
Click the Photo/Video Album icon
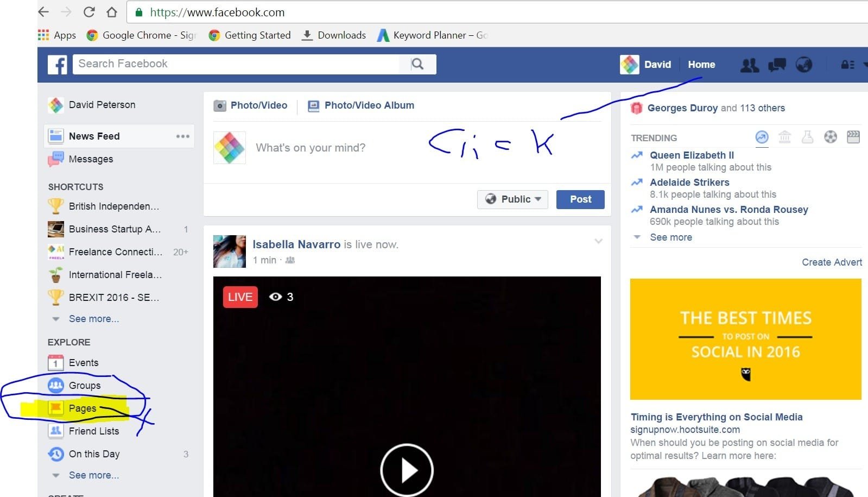tap(314, 106)
